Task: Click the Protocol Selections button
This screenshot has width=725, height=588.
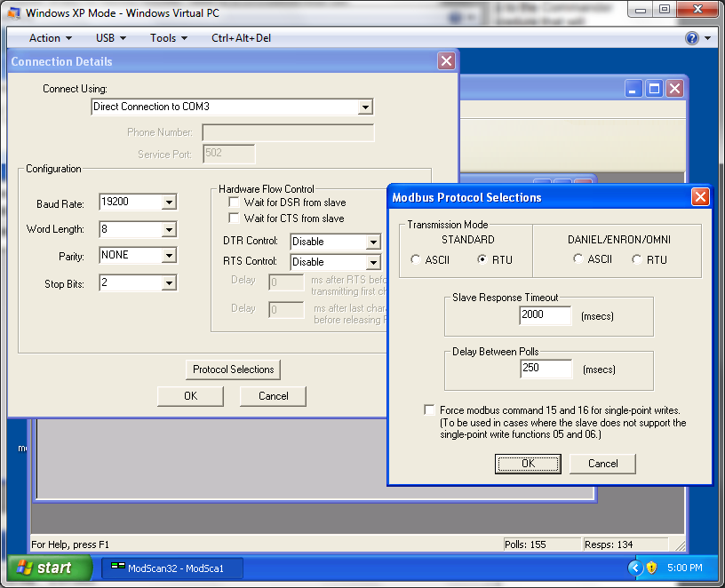Action: tap(234, 369)
